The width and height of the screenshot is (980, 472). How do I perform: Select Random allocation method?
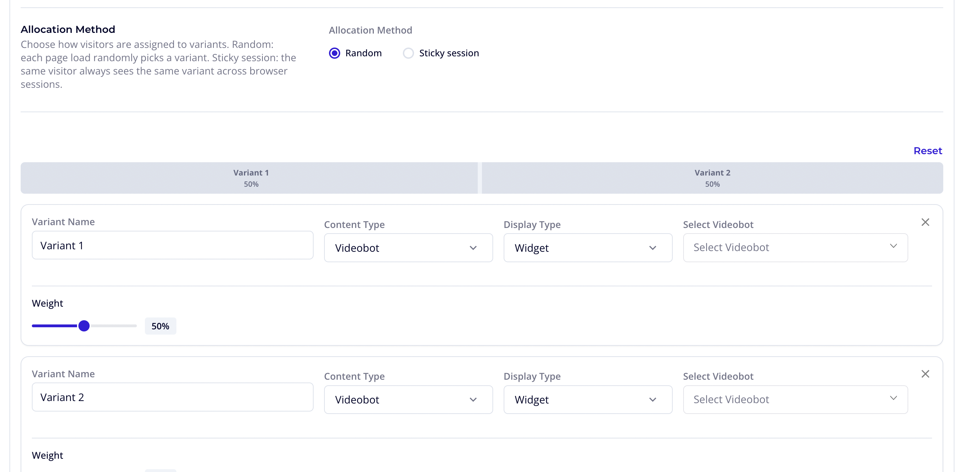tap(334, 53)
